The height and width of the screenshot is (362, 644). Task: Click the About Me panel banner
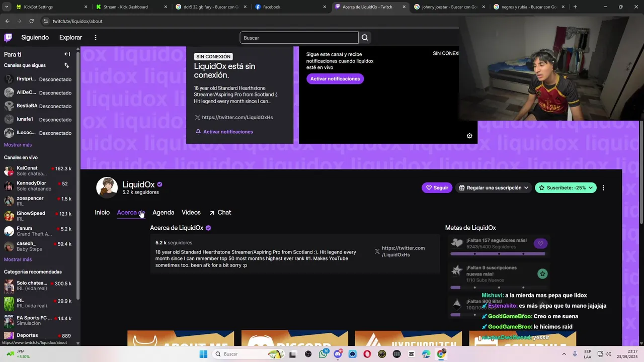[181, 338]
